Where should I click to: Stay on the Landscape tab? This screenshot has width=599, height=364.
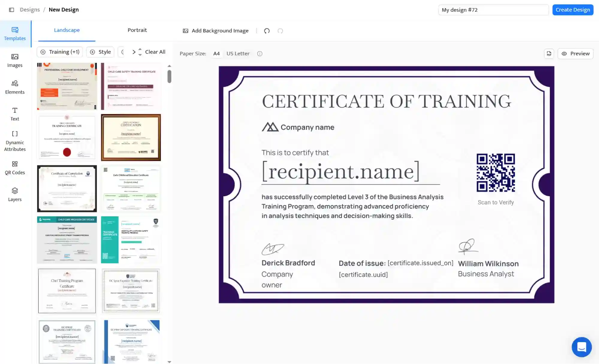(67, 30)
